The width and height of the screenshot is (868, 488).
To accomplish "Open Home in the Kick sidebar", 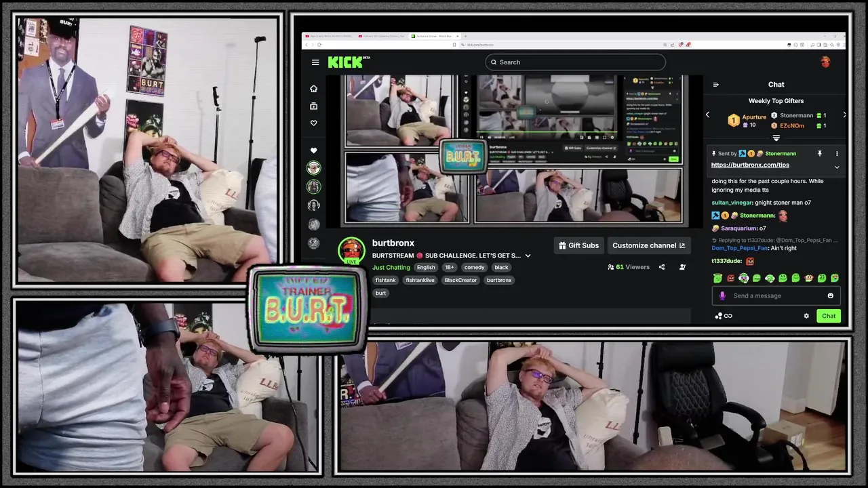I will 313,89.
